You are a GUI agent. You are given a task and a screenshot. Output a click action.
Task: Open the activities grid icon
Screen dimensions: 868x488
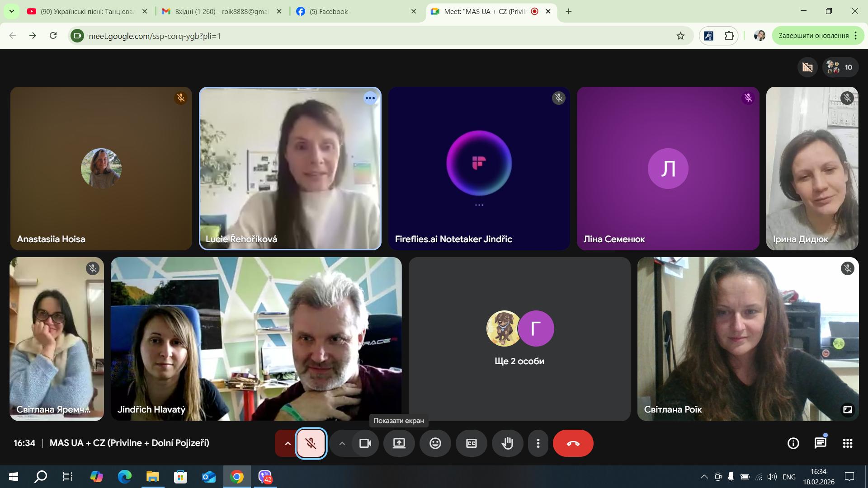[x=848, y=443]
